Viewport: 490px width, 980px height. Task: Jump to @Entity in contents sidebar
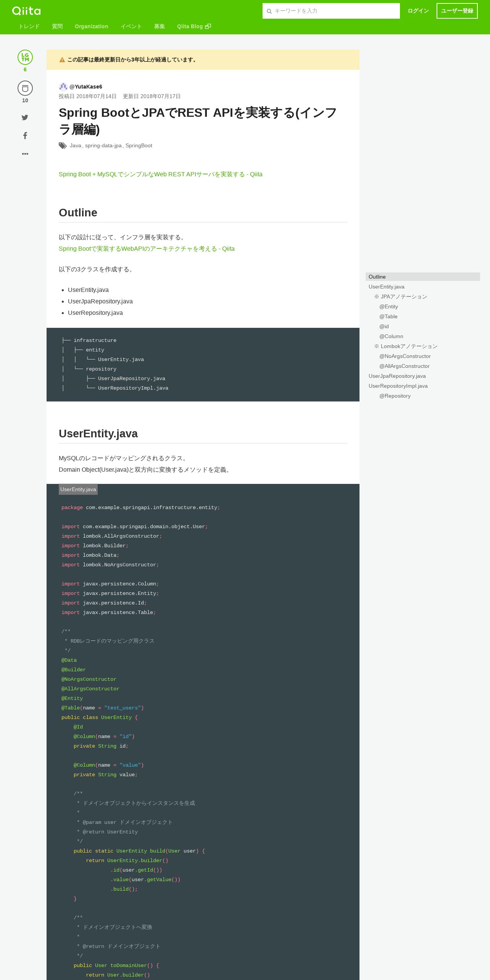tap(388, 306)
